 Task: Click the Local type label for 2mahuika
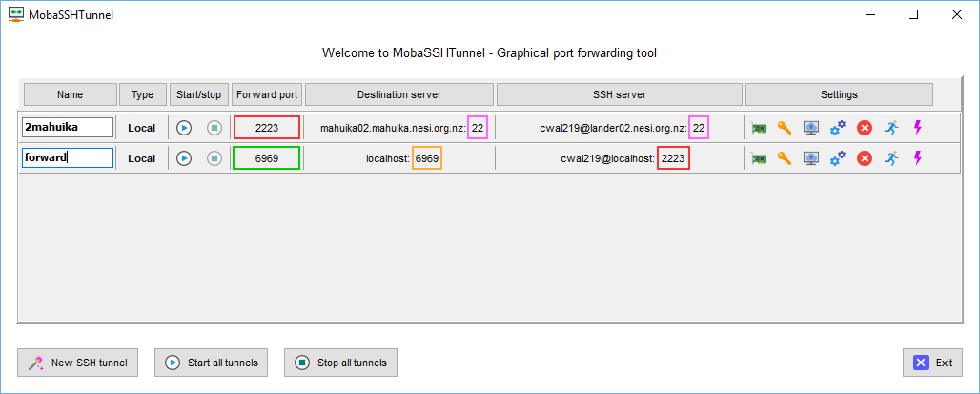click(x=142, y=128)
